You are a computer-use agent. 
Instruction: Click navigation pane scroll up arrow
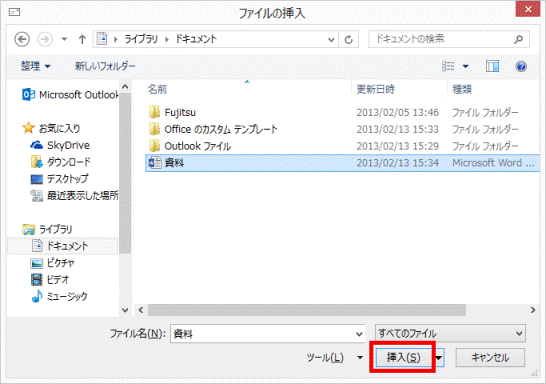(125, 87)
